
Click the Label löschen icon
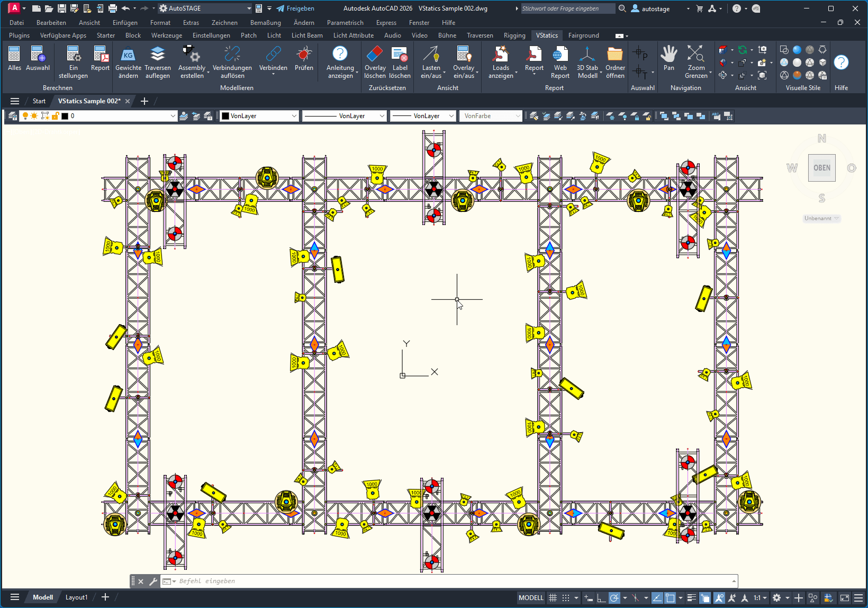(400, 54)
